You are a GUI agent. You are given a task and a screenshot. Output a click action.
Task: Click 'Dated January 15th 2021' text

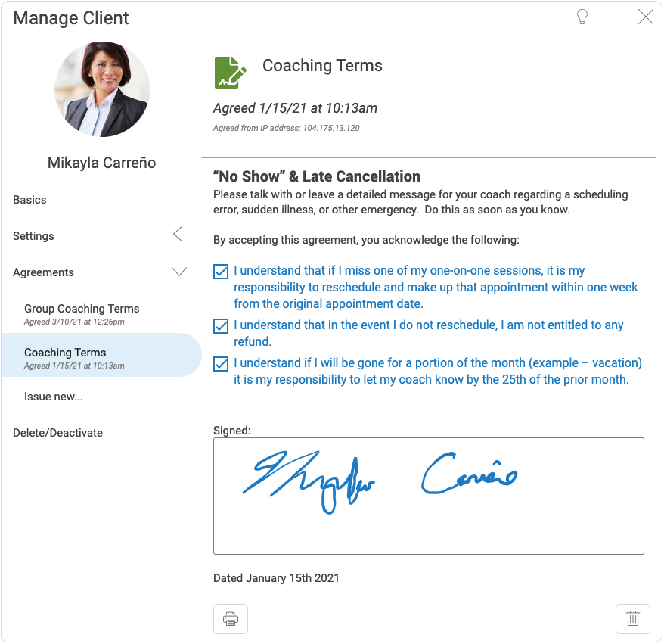(276, 578)
